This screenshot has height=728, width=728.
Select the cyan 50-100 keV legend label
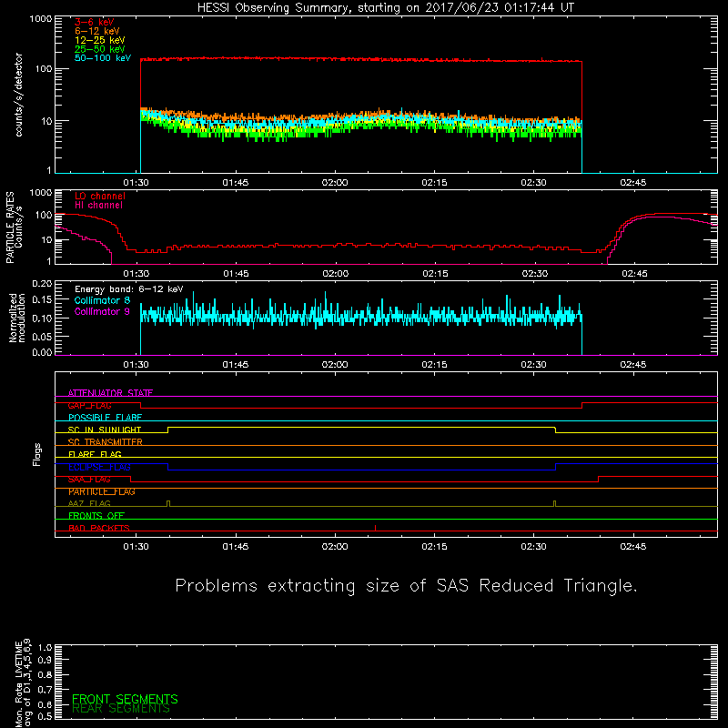[102, 58]
